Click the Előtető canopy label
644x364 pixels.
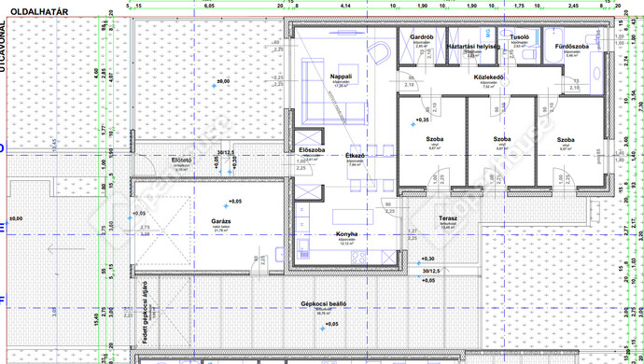[181, 161]
